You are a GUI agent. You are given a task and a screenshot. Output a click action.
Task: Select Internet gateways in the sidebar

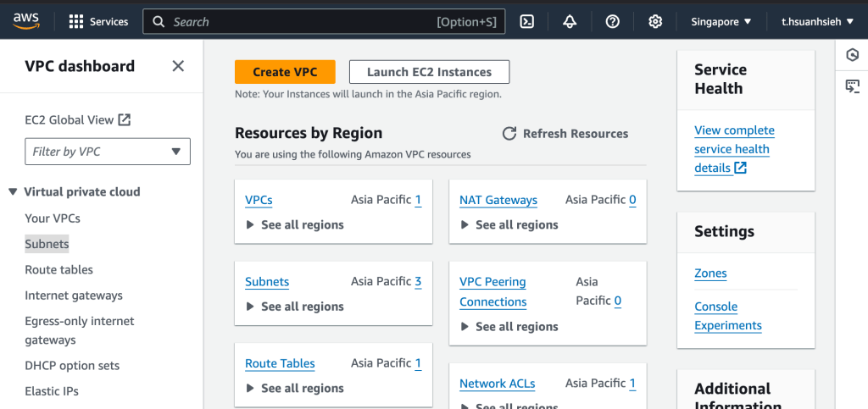click(74, 296)
